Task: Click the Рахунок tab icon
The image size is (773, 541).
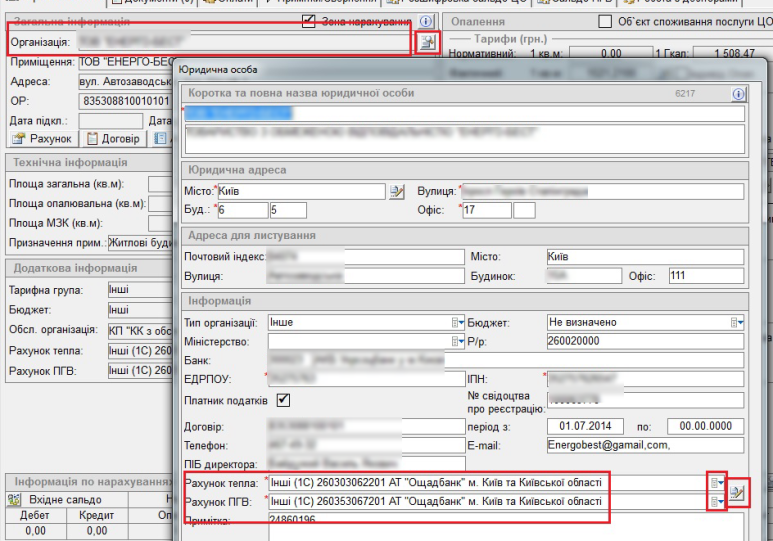Action: (18, 139)
